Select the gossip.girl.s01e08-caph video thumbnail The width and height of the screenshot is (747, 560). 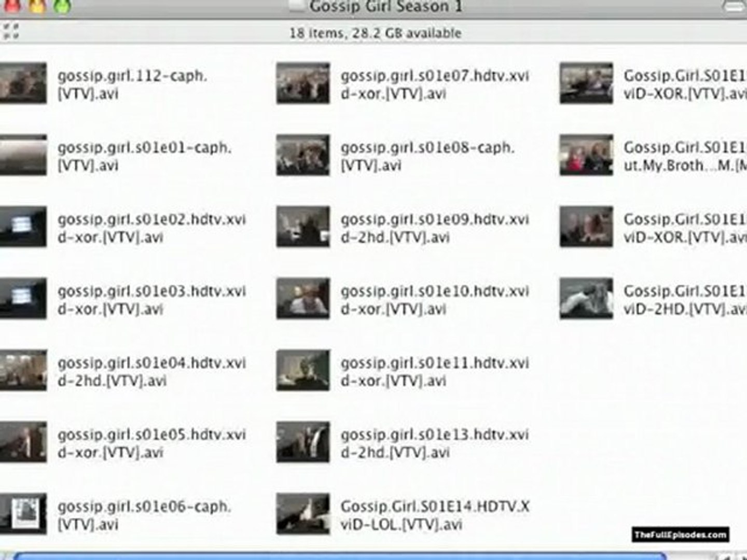point(303,155)
